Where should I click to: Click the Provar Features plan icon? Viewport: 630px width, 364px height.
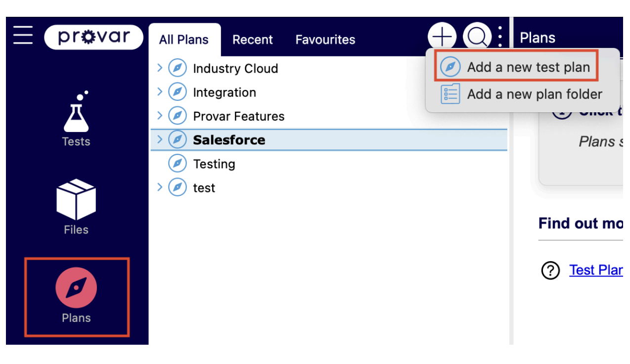[x=178, y=116]
